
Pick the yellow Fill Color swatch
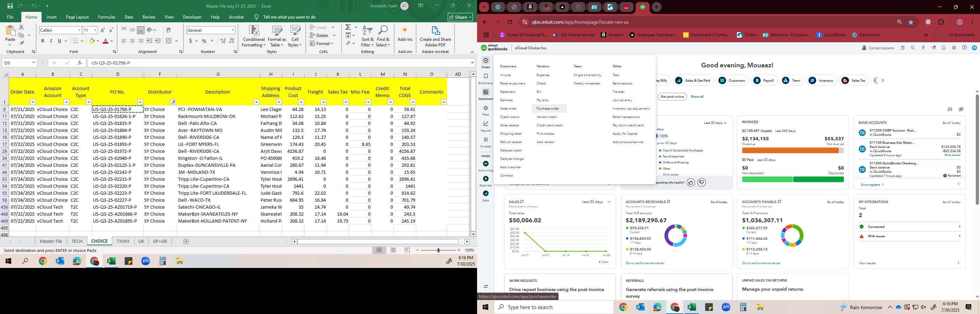92,41
